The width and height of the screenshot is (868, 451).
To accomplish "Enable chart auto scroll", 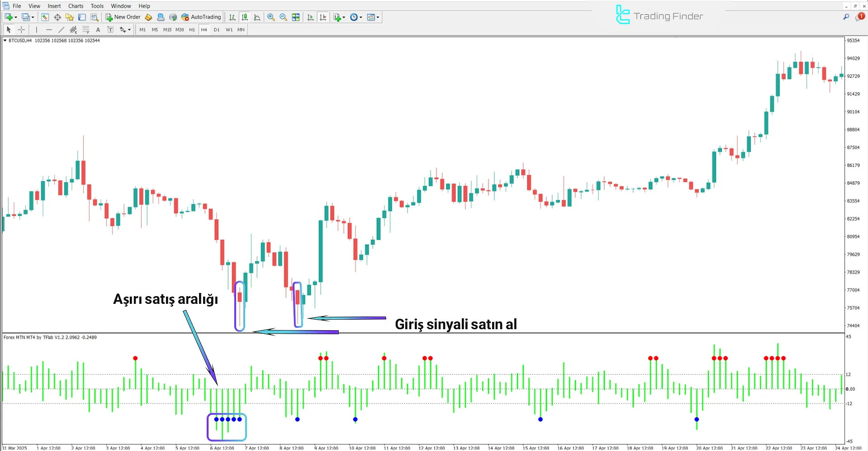I will (x=310, y=17).
